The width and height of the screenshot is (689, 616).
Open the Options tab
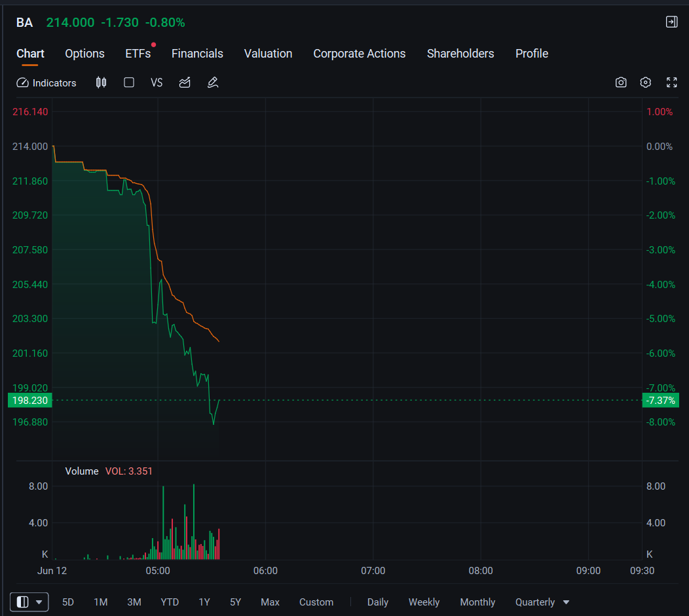(84, 54)
